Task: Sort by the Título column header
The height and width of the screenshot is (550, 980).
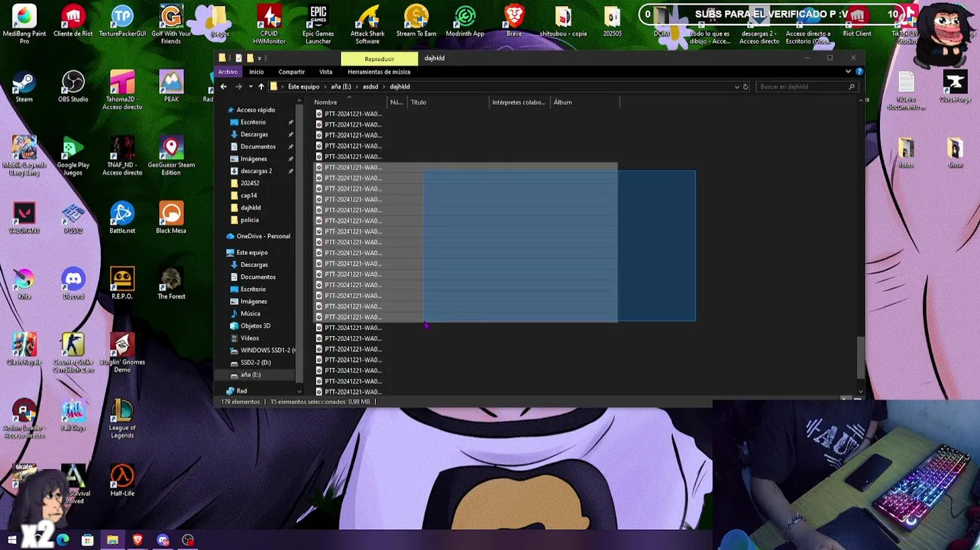Action: [448, 102]
